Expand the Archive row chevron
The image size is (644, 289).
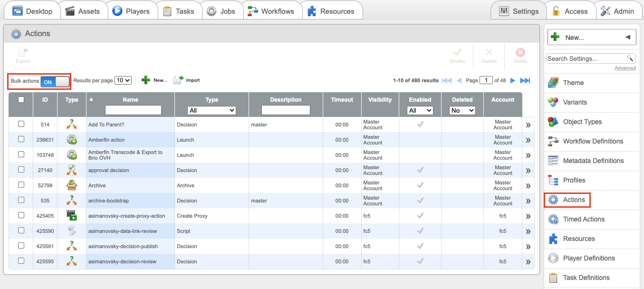coord(528,186)
